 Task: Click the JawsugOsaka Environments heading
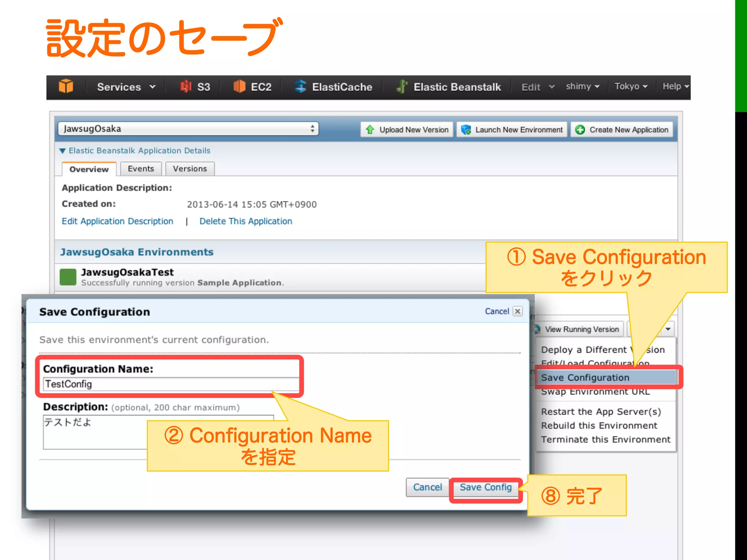coord(137,252)
